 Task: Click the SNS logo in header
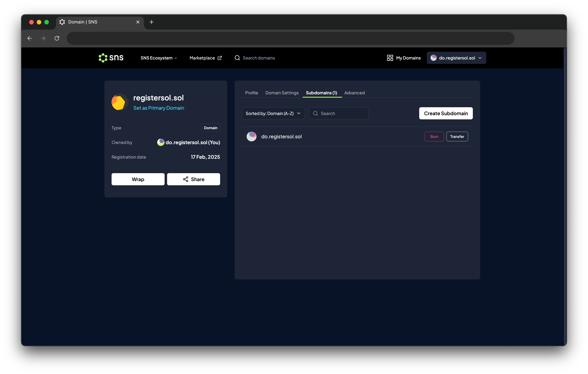click(111, 58)
